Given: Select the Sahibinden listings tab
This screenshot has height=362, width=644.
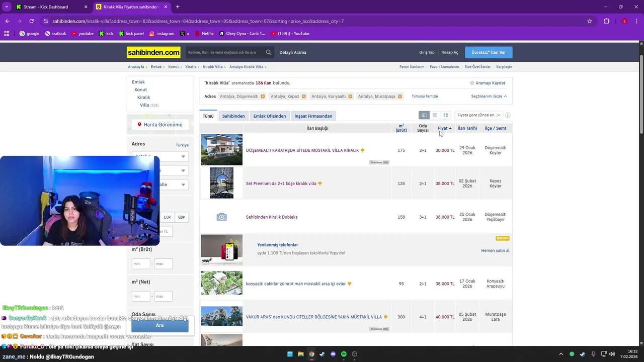Looking at the screenshot, I should 233,116.
